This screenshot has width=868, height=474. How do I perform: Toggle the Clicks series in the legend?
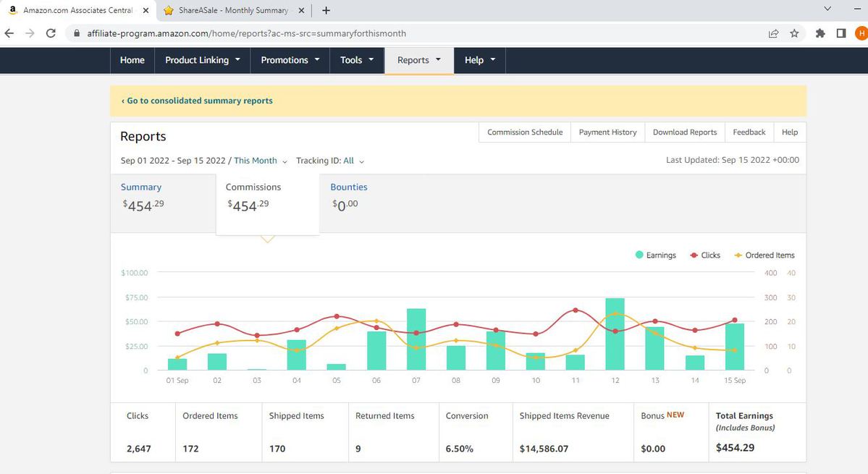pyautogui.click(x=704, y=255)
